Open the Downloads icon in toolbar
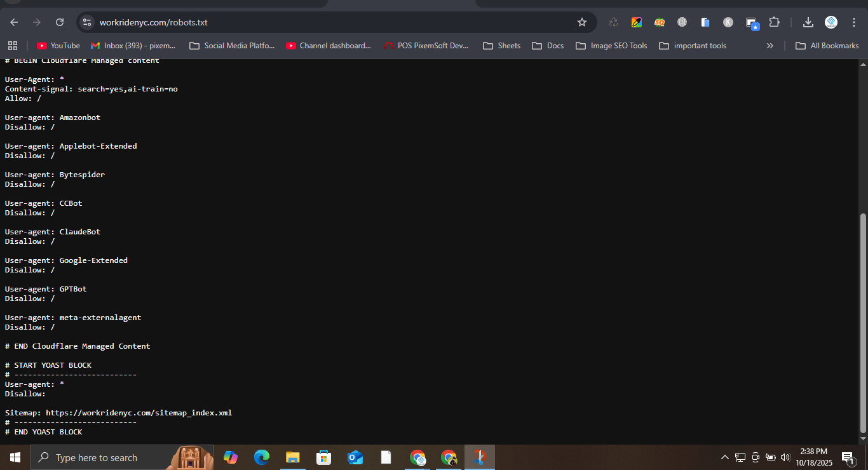Viewport: 868px width, 470px height. (808, 22)
